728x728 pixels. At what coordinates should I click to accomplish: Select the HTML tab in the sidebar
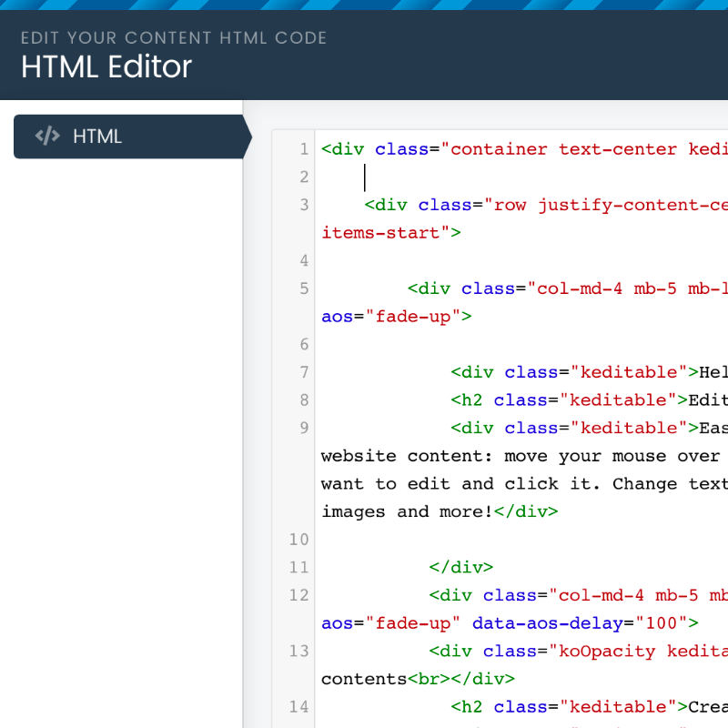click(133, 136)
